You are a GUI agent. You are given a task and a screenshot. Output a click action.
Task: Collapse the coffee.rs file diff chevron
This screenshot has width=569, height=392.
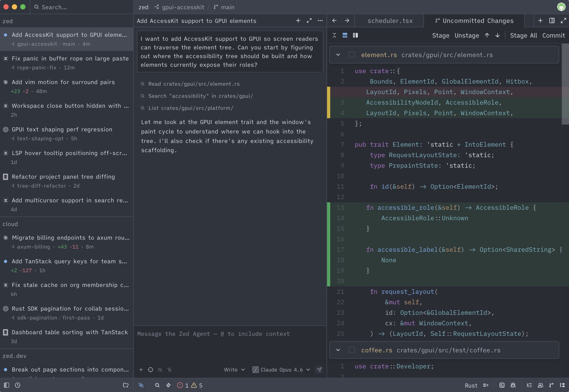pos(338,350)
